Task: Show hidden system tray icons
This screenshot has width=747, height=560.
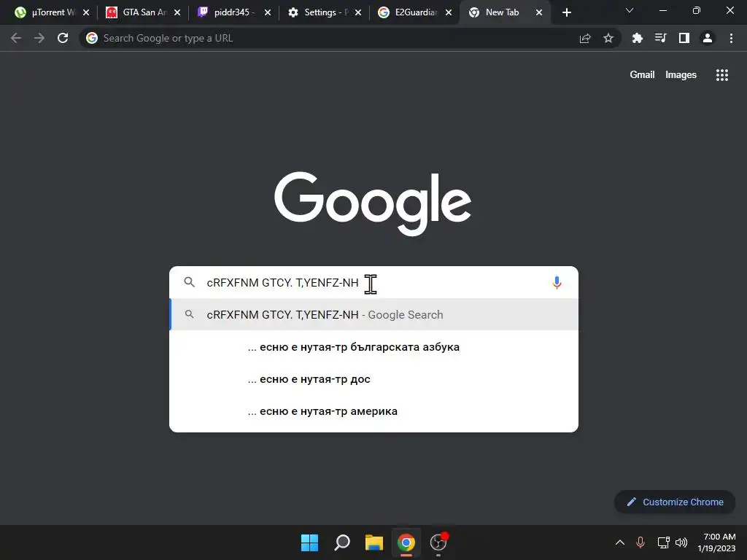Action: tap(620, 542)
